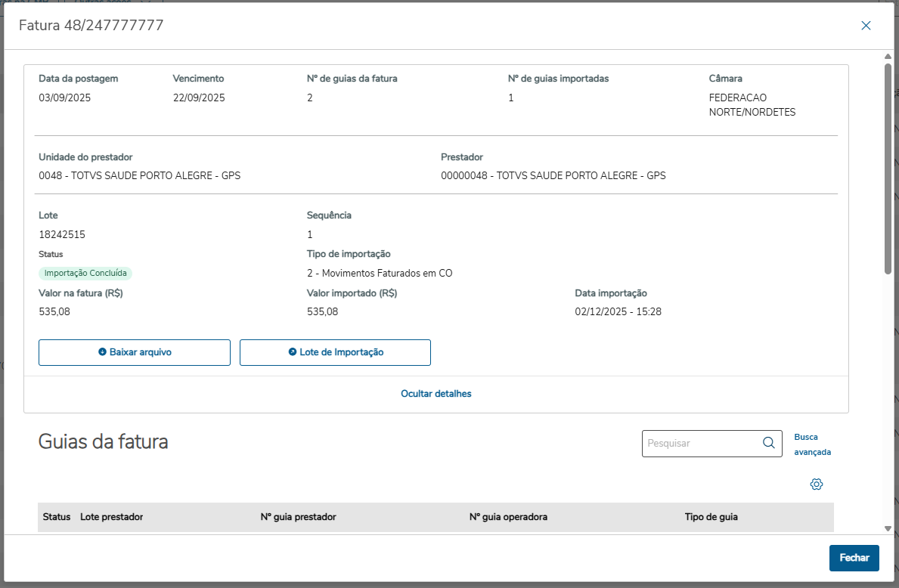Download the file with Baixar arquivo
This screenshot has width=899, height=588.
click(135, 352)
